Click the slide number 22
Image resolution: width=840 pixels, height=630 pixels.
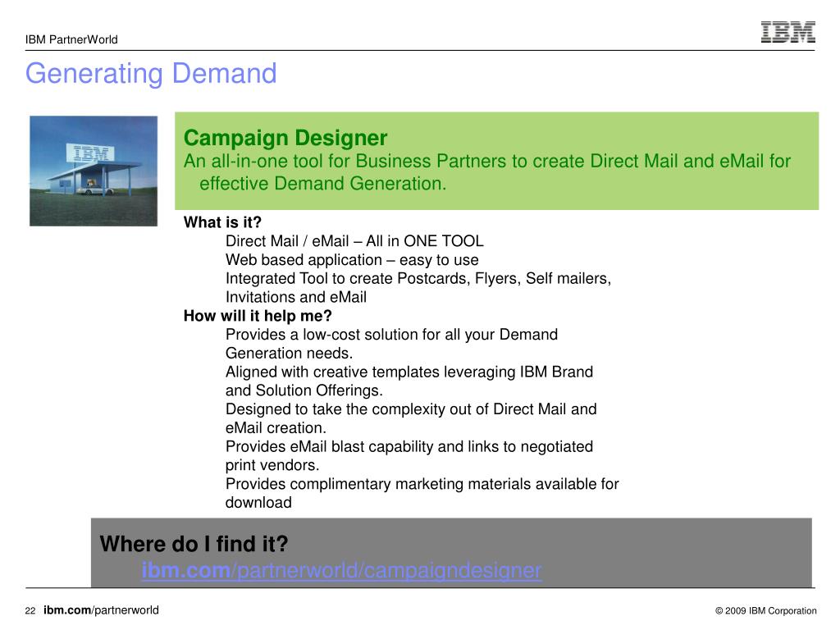coord(30,610)
